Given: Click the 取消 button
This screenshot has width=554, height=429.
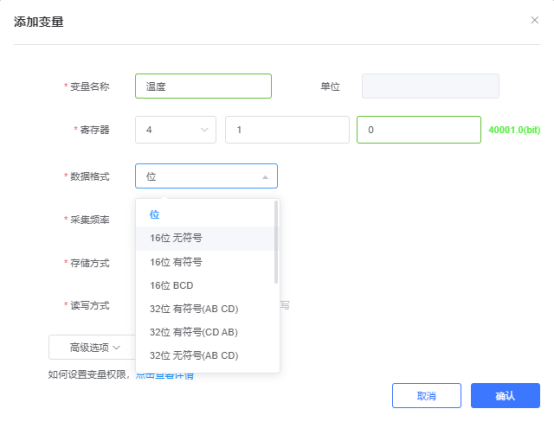Looking at the screenshot, I should (426, 396).
